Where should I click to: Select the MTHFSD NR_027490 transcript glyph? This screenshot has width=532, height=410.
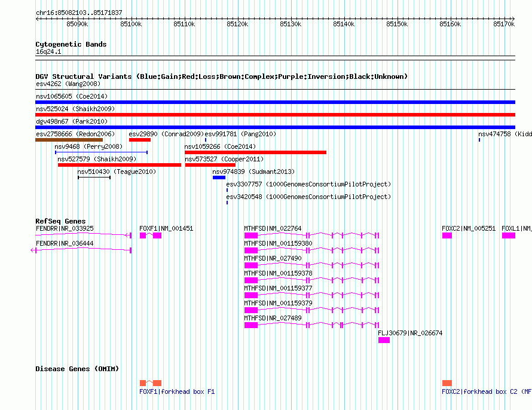click(x=311, y=265)
